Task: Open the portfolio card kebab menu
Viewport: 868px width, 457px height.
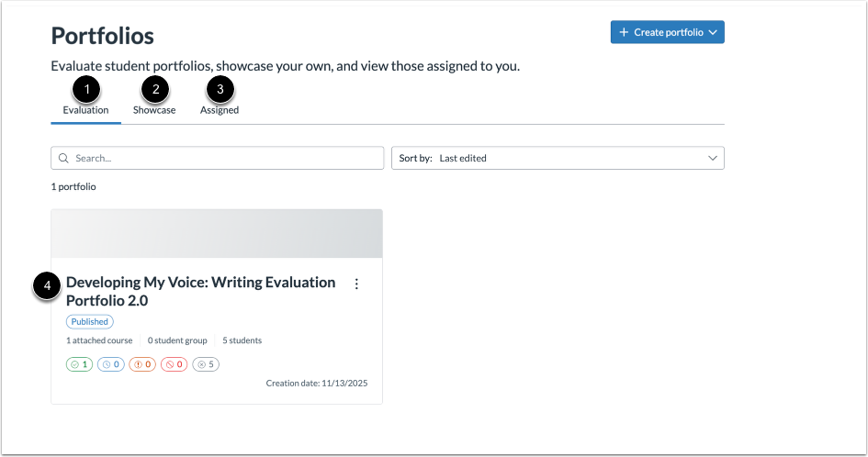Action: coord(356,284)
